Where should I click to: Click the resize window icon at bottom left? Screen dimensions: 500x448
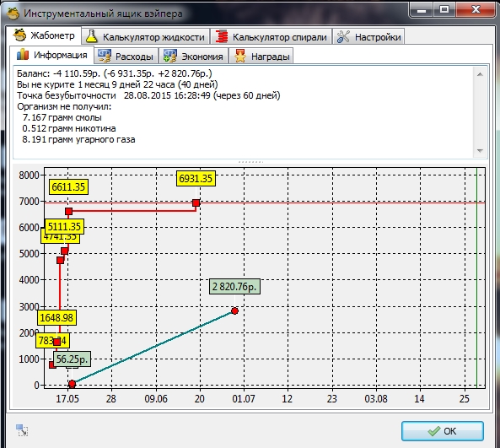point(22,430)
